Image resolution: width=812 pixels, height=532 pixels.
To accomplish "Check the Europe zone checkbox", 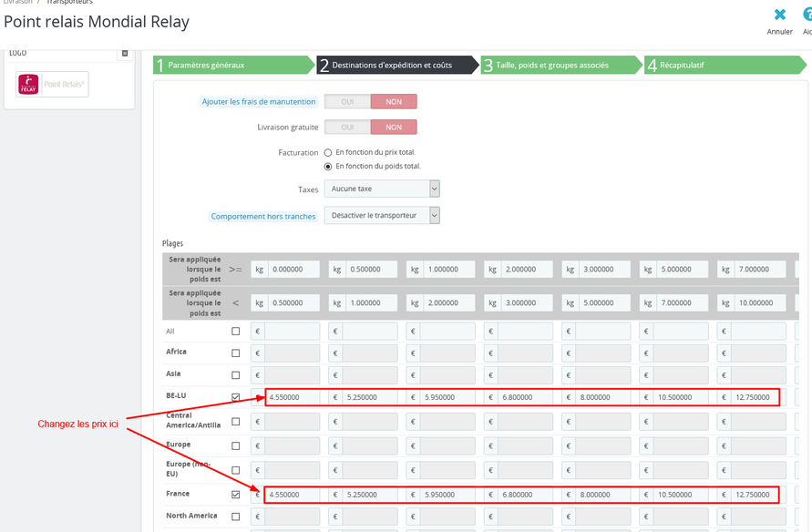I will pyautogui.click(x=236, y=445).
